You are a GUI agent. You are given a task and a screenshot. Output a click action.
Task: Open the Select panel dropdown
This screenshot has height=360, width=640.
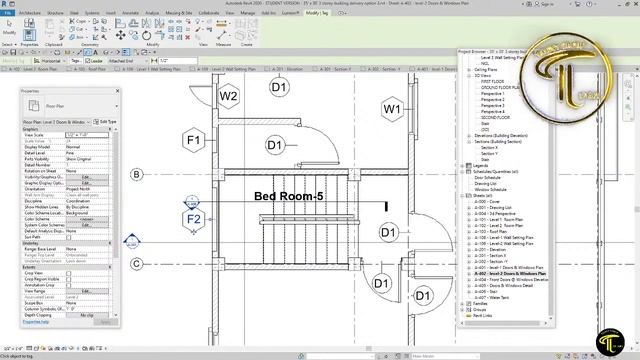[x=9, y=44]
